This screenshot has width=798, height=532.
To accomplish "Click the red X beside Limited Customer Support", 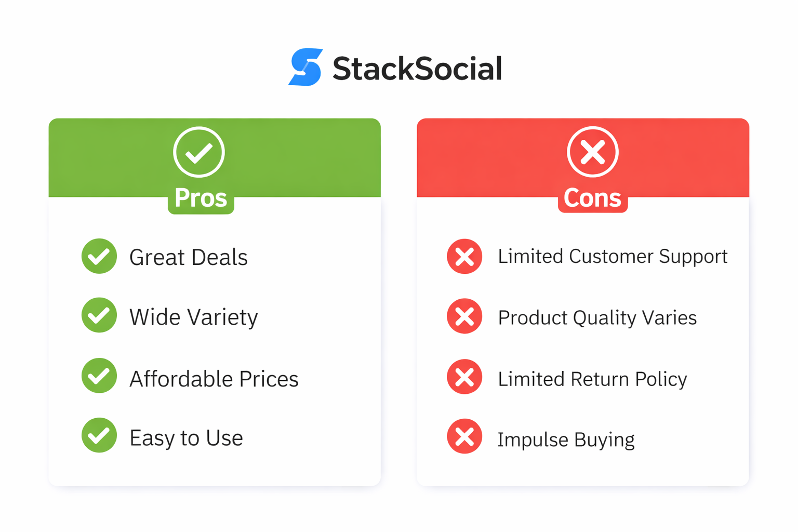I will [x=464, y=256].
